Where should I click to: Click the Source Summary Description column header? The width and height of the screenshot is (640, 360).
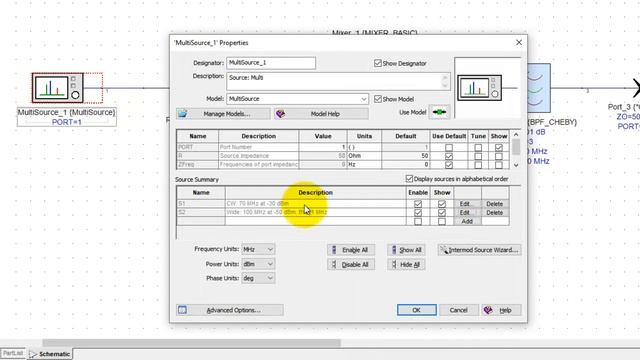point(315,193)
